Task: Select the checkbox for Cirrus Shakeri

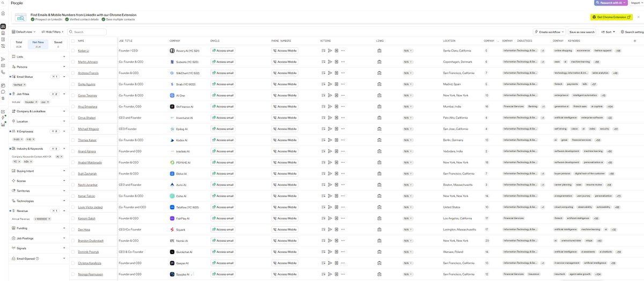Action: tap(73, 118)
